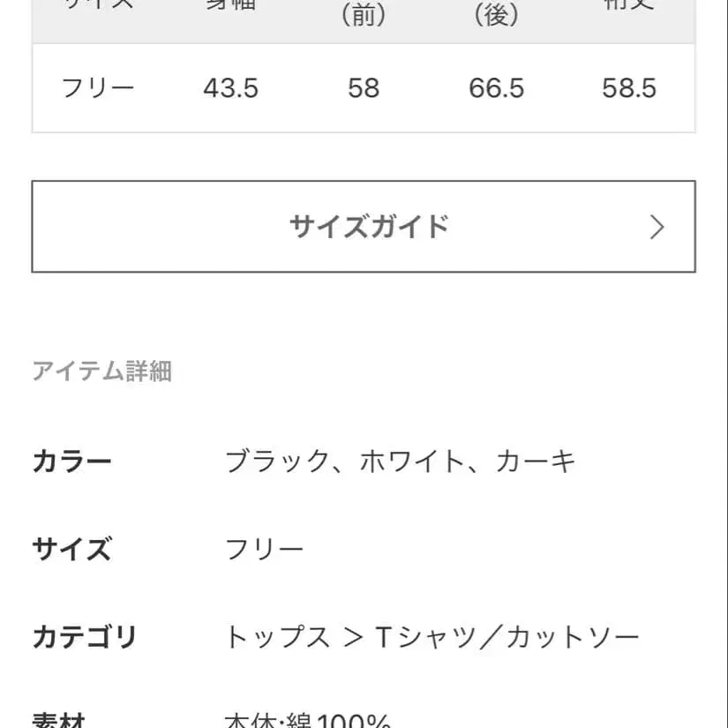Click フリー in the size detail row
This screenshot has width=728, height=728.
(x=265, y=547)
